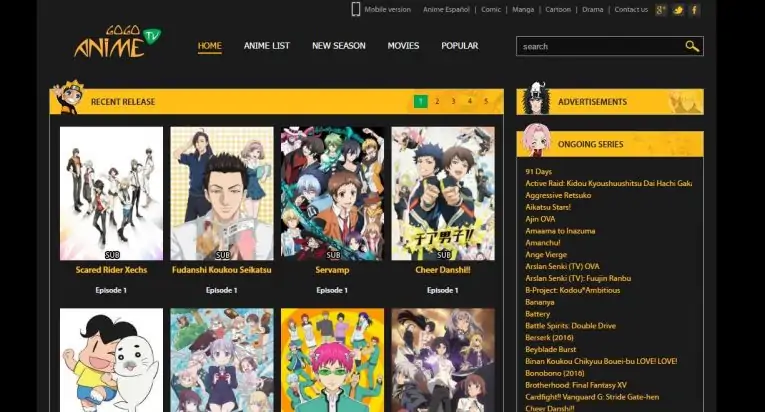Screen dimensions: 765x412
Task: Open Fudanshi Koukou Seikatsu poster thumbnail
Action: [222, 193]
